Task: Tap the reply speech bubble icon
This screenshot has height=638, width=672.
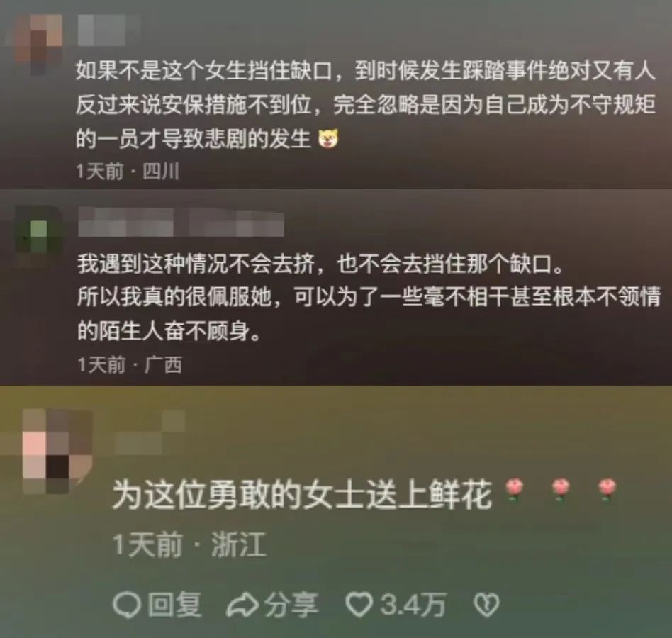Action: (128, 605)
